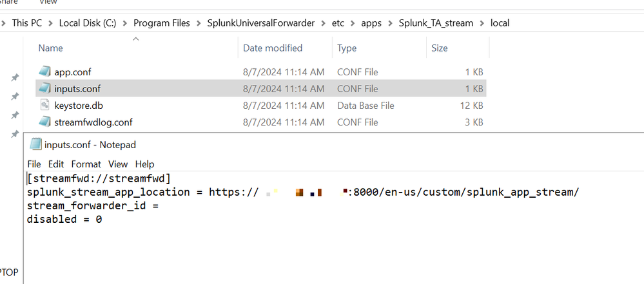Image resolution: width=644 pixels, height=284 pixels.
Task: Click the local breadcrumb folder
Action: coord(500,23)
